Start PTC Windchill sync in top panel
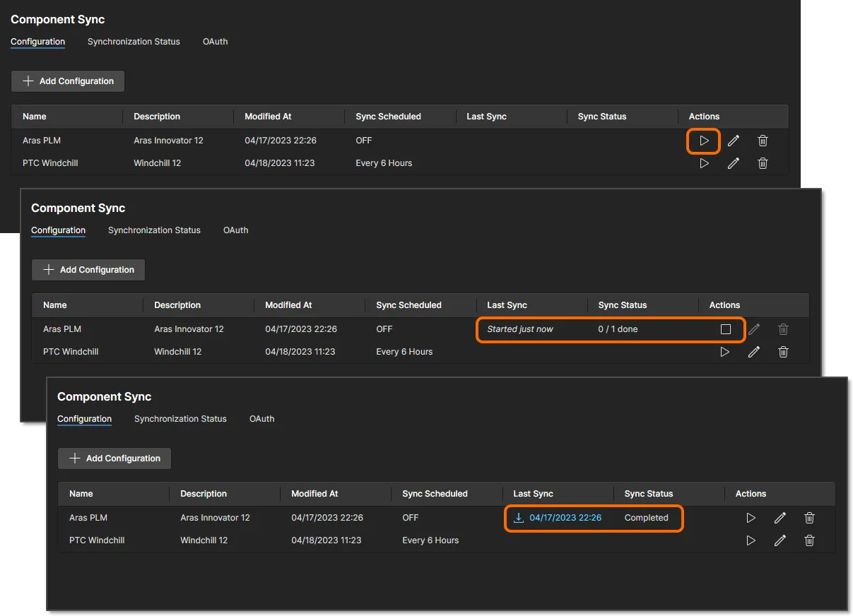Screen dimensions: 853x616 (x=704, y=163)
